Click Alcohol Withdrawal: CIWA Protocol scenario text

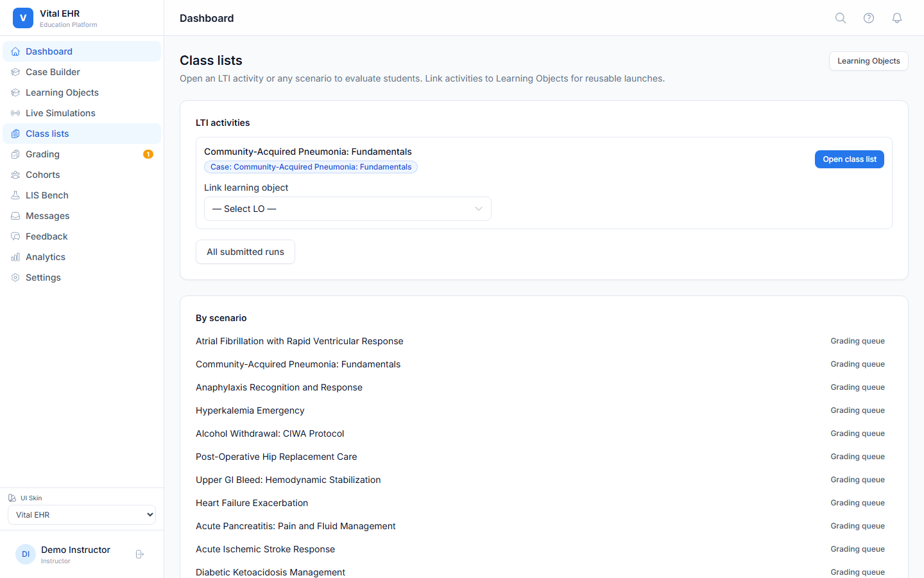tap(270, 433)
